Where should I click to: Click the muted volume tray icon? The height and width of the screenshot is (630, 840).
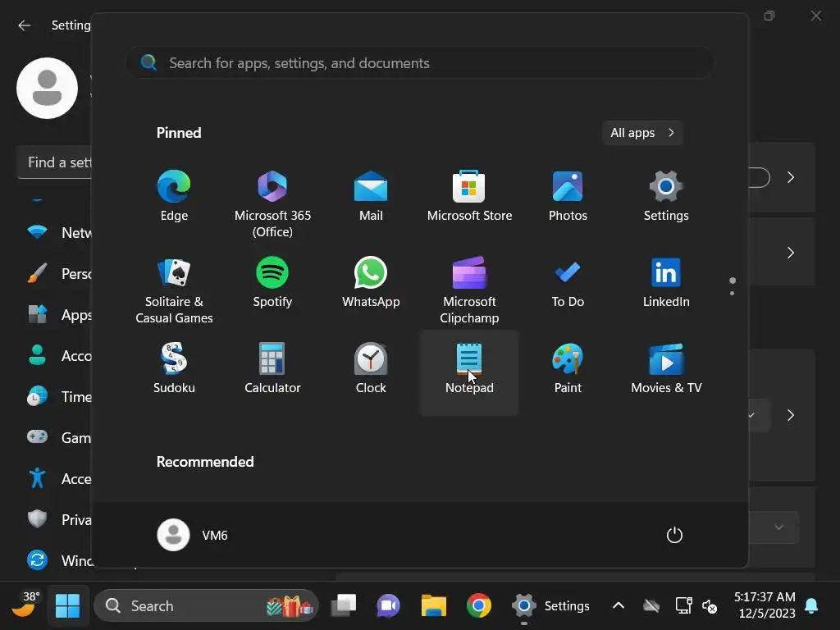pos(710,606)
